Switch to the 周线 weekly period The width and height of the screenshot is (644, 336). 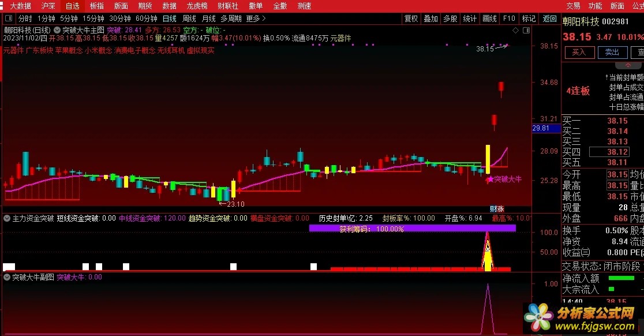tap(189, 18)
